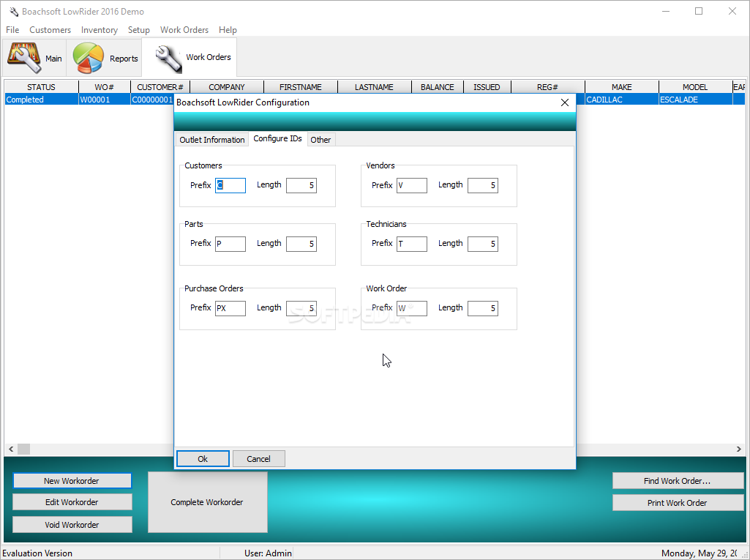Click the ISSUED column header
This screenshot has width=750, height=560.
(487, 86)
